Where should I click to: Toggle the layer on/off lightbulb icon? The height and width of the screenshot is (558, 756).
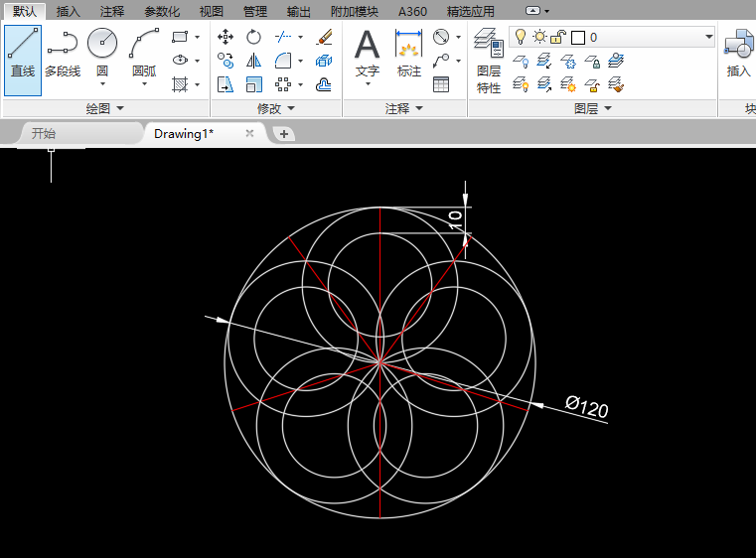520,37
